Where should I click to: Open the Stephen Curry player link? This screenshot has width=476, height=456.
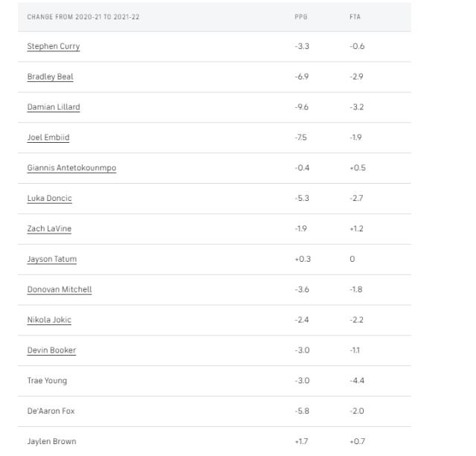[x=54, y=46]
